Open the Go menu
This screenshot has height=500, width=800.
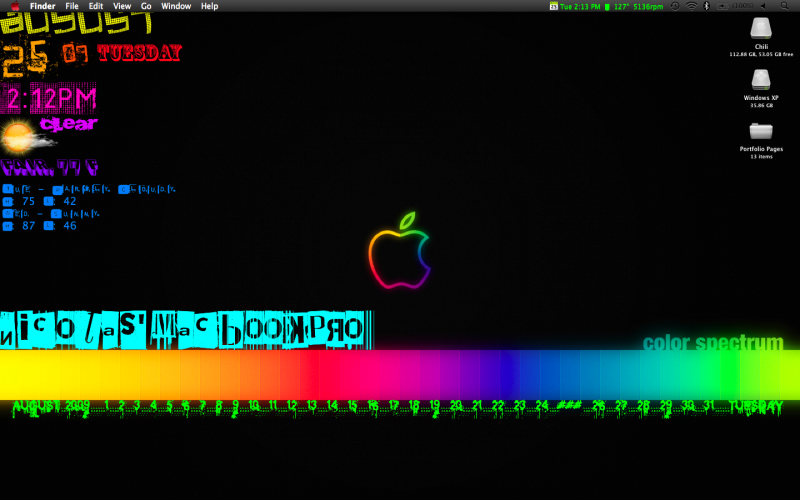click(x=146, y=6)
